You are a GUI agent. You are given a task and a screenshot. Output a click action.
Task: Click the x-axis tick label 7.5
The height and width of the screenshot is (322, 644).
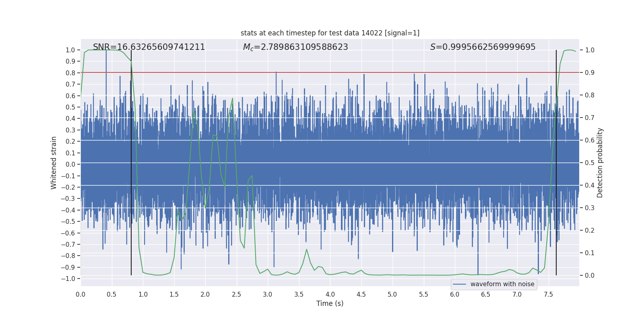(548, 294)
